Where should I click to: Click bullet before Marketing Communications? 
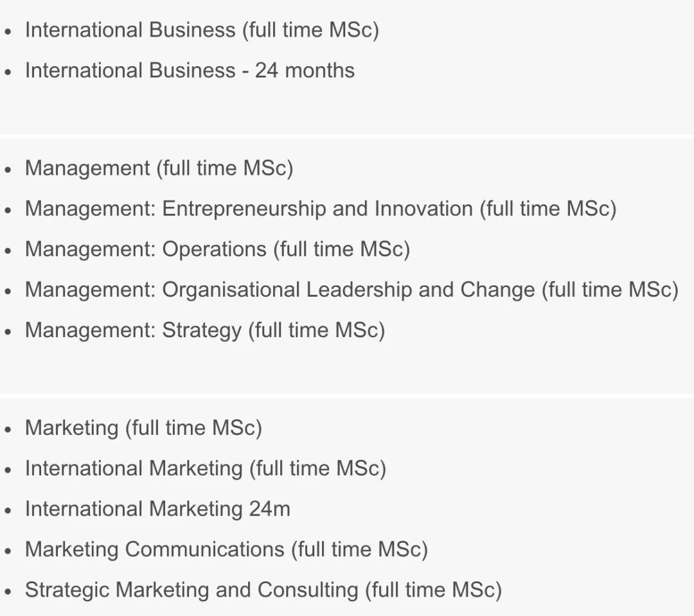pyautogui.click(x=8, y=551)
